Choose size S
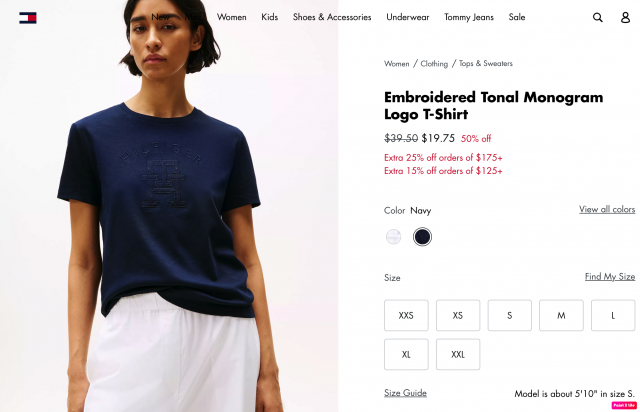 [x=509, y=315]
